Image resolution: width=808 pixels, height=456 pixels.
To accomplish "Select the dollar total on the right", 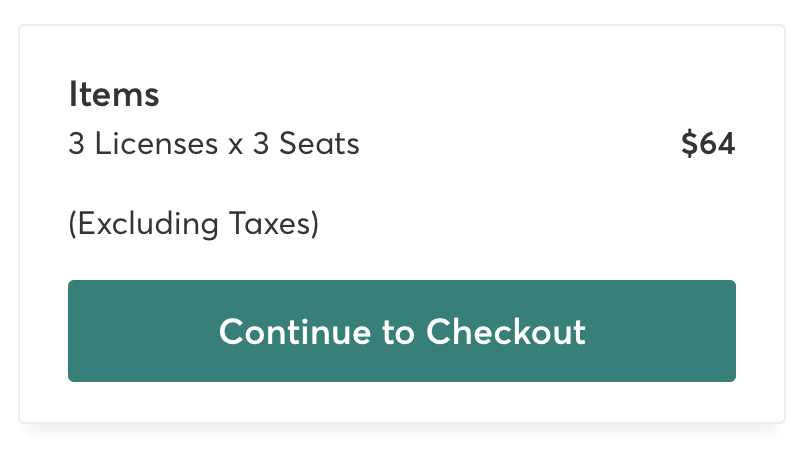I will click(x=708, y=143).
